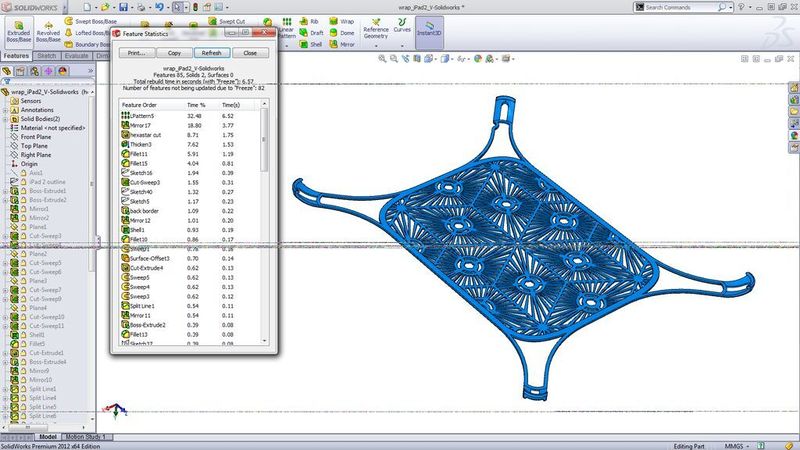Screen dimensions: 800x450
Task: Select the Revolved Boss/Base tool
Action: tap(48, 32)
